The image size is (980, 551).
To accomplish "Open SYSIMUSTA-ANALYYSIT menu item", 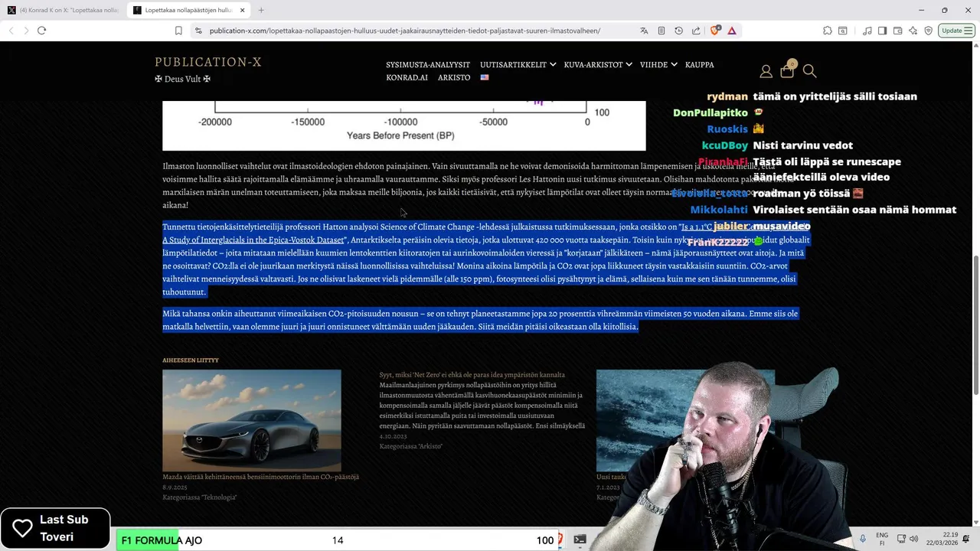I will (428, 65).
